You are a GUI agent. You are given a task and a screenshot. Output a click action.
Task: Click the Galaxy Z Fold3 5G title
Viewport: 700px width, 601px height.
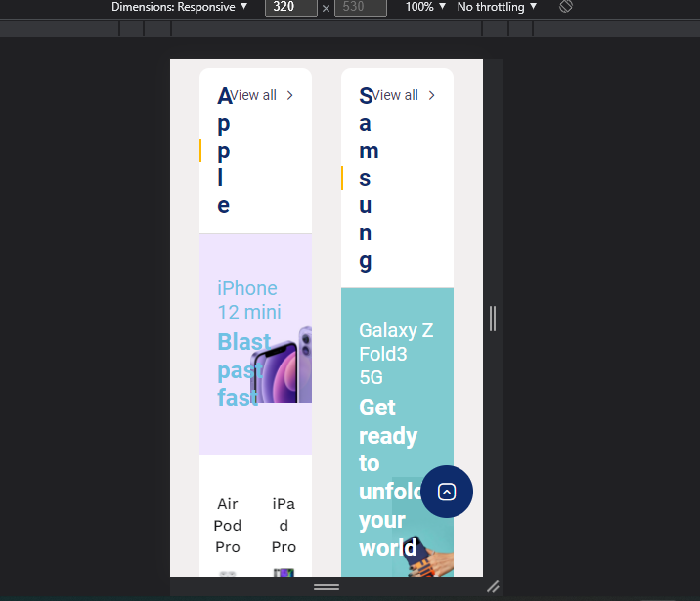[396, 354]
